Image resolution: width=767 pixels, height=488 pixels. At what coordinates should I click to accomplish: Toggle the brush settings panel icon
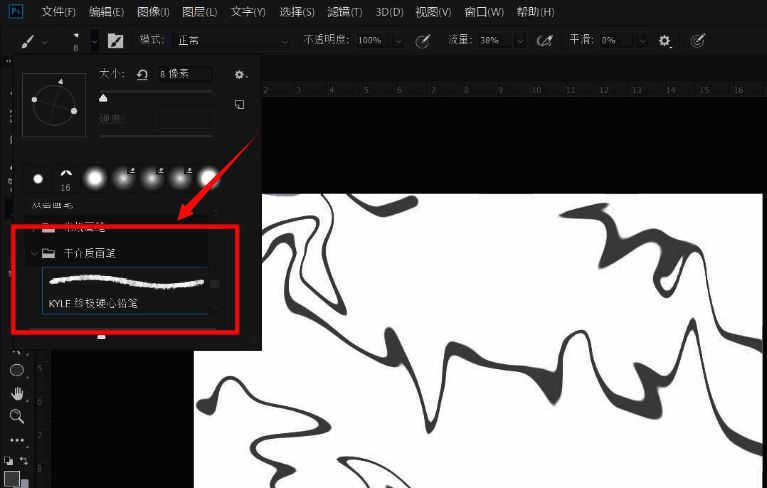point(115,41)
